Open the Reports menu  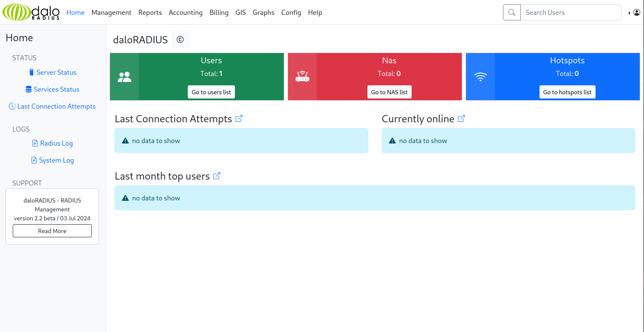(150, 12)
